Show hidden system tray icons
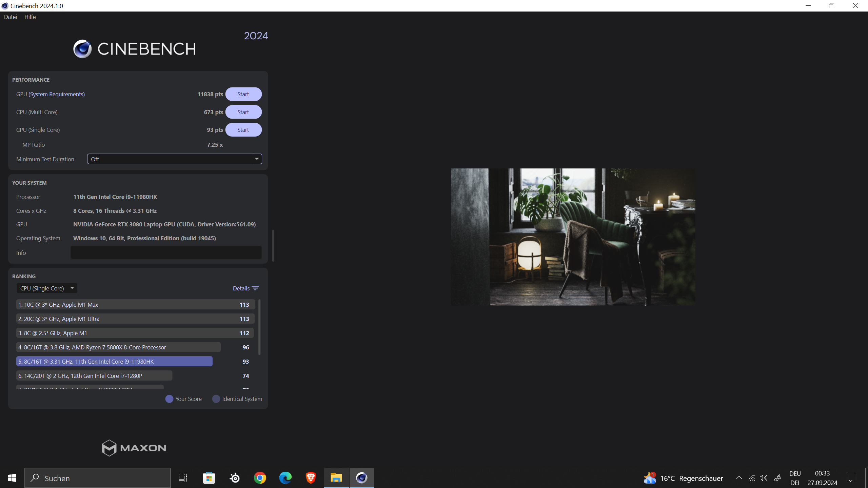The width and height of the screenshot is (868, 488). [x=739, y=478]
